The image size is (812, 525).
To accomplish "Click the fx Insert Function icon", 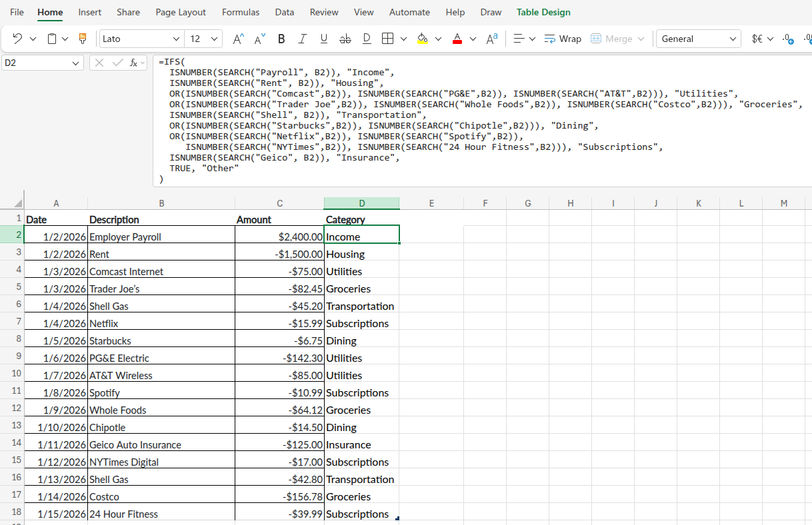I will coord(133,63).
